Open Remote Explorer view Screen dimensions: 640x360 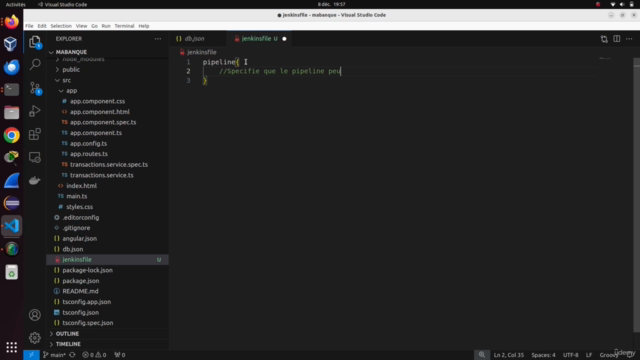[35, 157]
